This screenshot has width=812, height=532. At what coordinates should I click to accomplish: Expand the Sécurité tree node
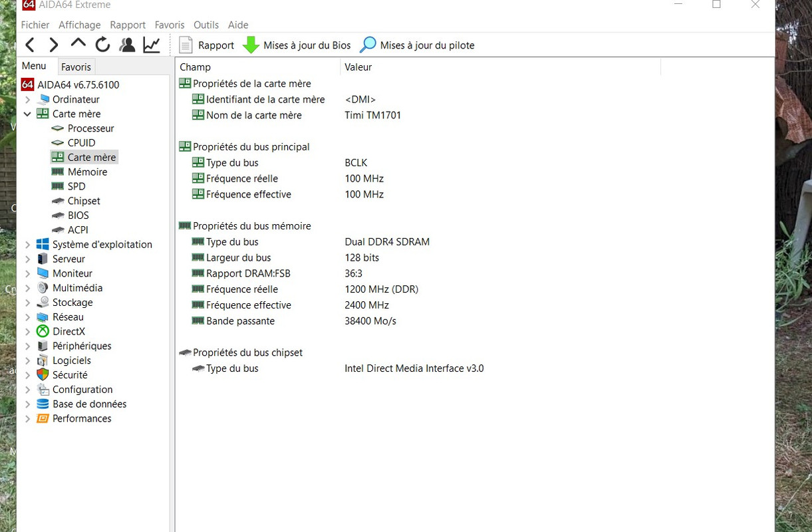(27, 375)
